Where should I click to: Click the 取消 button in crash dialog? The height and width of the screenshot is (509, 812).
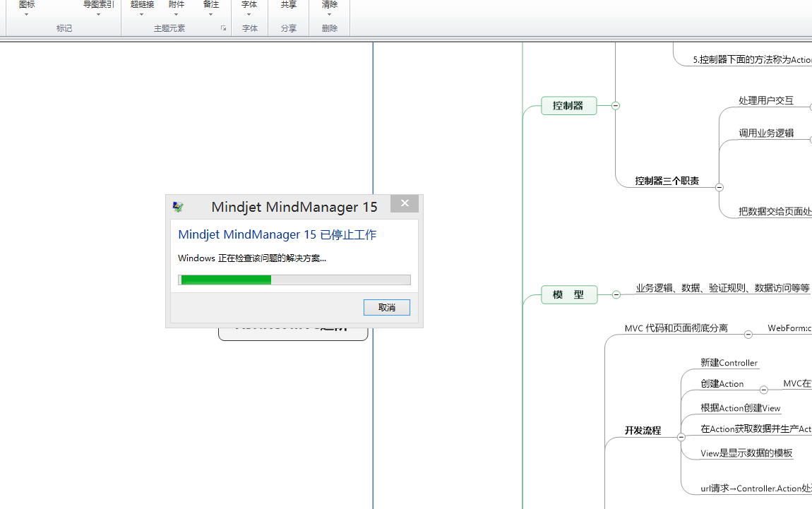coord(387,307)
